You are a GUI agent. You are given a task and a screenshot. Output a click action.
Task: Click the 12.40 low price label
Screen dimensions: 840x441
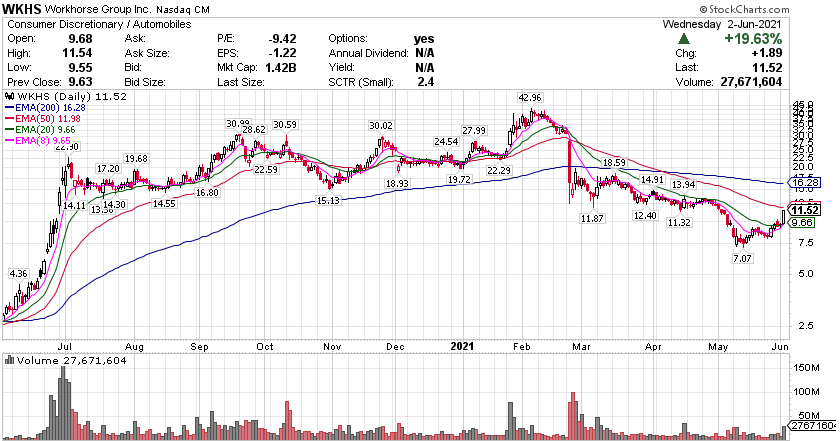(x=644, y=215)
